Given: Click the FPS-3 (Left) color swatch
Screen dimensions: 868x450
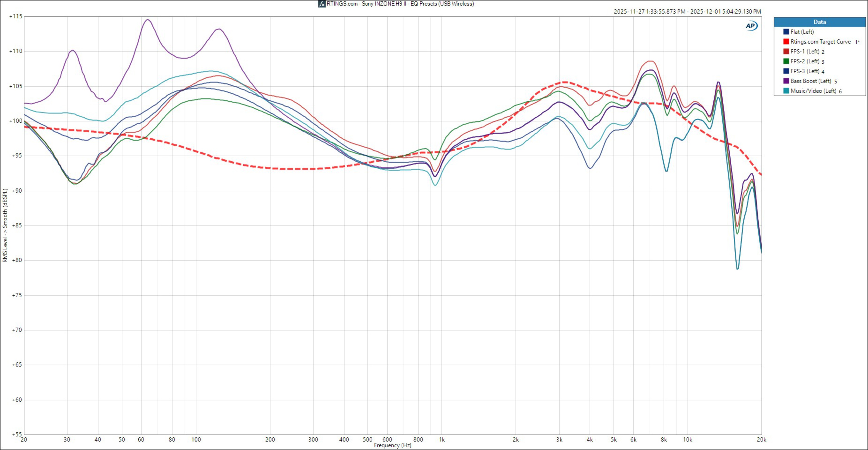Looking at the screenshot, I should [x=786, y=71].
